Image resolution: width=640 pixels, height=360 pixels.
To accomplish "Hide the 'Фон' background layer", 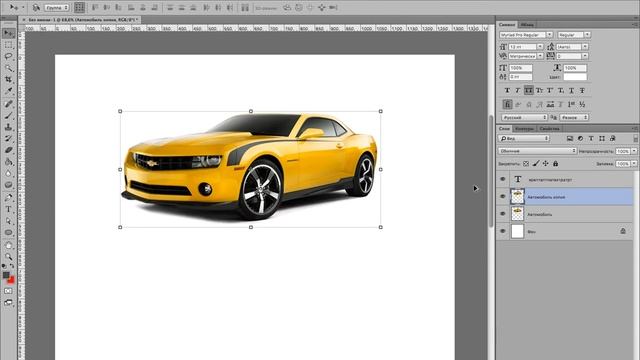I will pyautogui.click(x=503, y=231).
